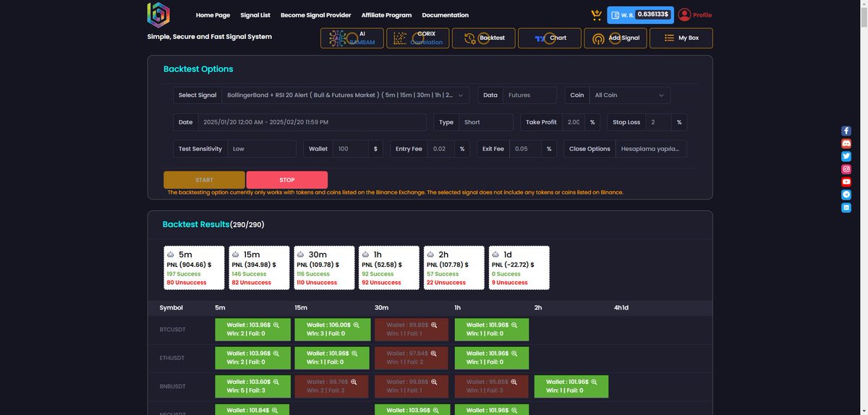Open the Instagram social link icon
Viewport: 868px width, 415px height.
846,169
